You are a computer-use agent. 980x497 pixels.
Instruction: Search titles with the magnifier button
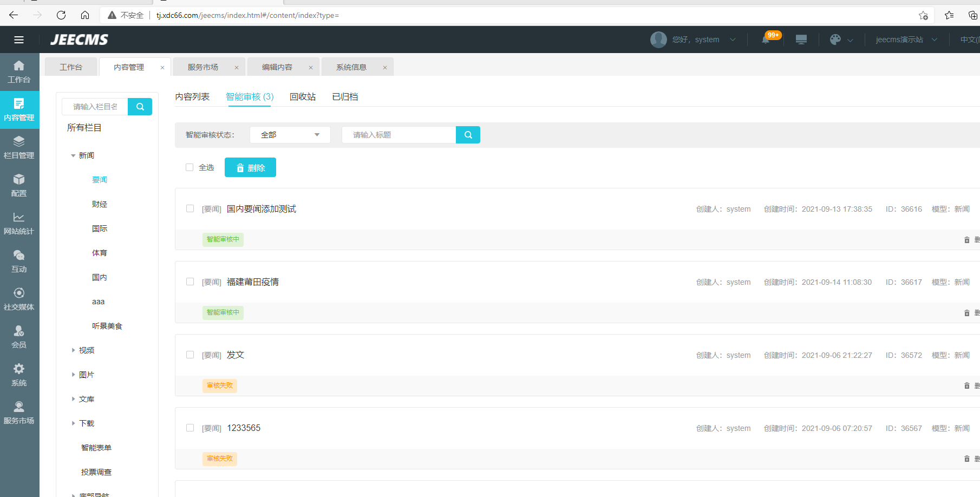pos(468,135)
